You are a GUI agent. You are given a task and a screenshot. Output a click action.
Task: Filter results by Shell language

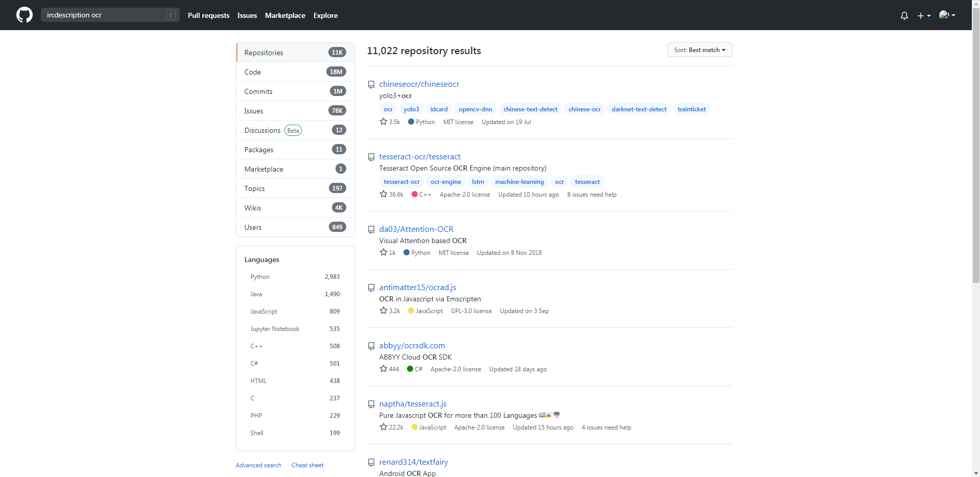(x=295, y=433)
